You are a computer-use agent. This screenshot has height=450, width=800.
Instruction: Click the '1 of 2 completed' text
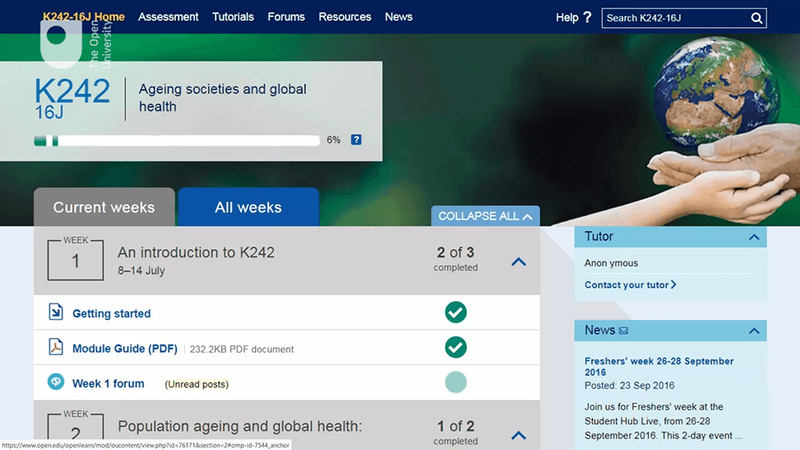point(456,433)
